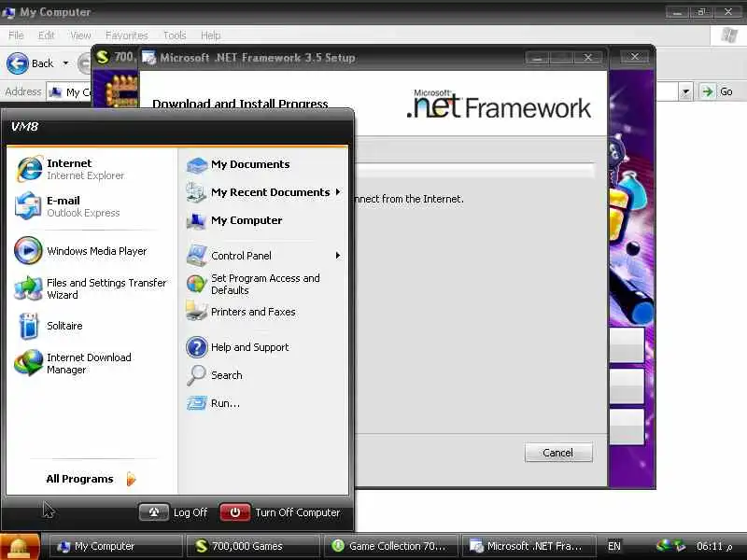The height and width of the screenshot is (560, 747).
Task: Click the Log Off key icon
Action: click(x=153, y=512)
